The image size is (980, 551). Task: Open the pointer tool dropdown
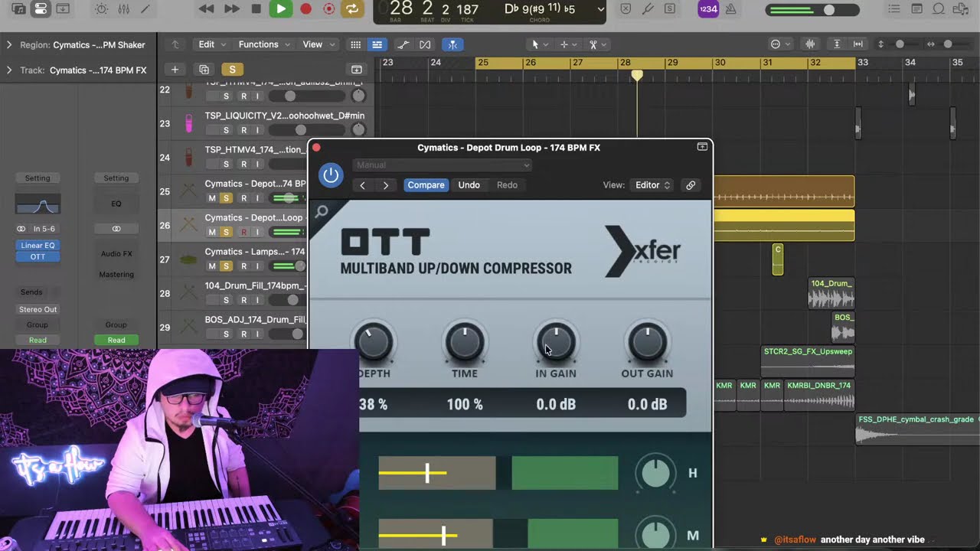click(539, 44)
